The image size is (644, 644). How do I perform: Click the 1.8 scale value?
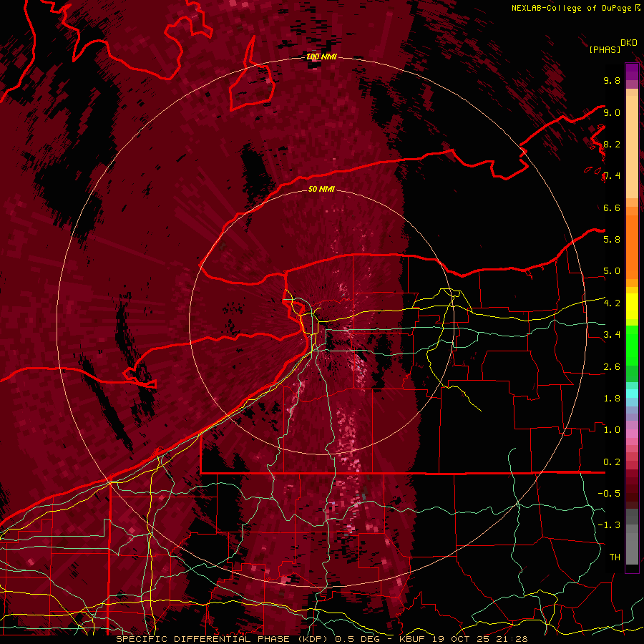tap(612, 399)
